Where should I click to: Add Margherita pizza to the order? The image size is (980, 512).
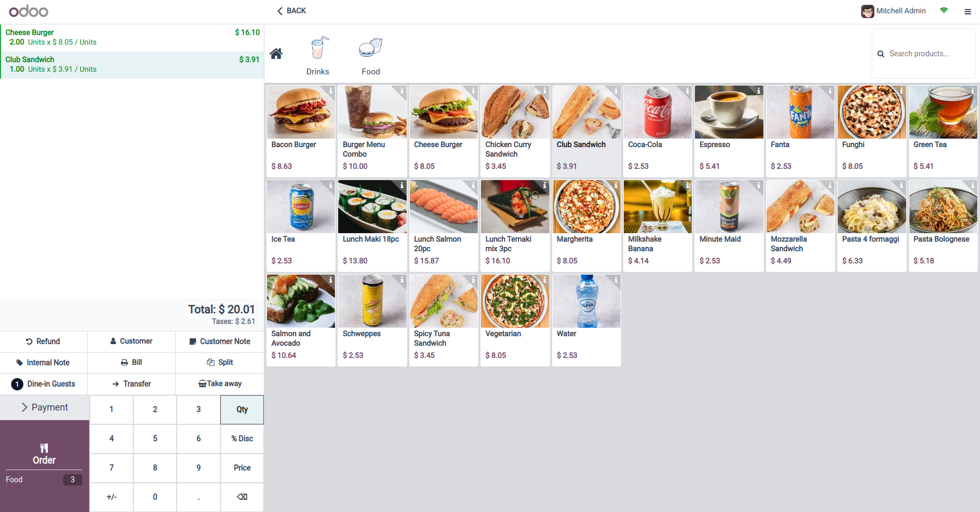pos(586,226)
